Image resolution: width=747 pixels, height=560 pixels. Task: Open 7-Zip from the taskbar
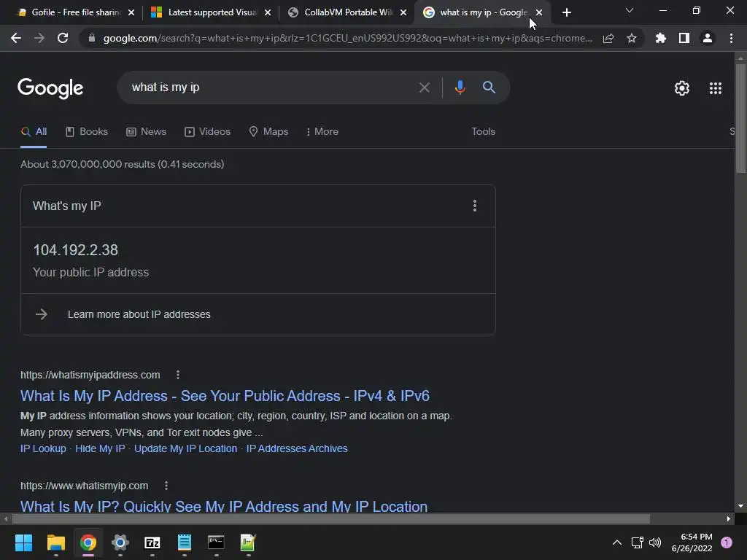(152, 542)
